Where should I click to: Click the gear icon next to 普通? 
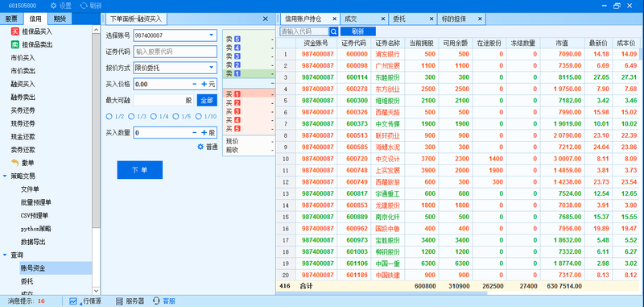[200, 147]
